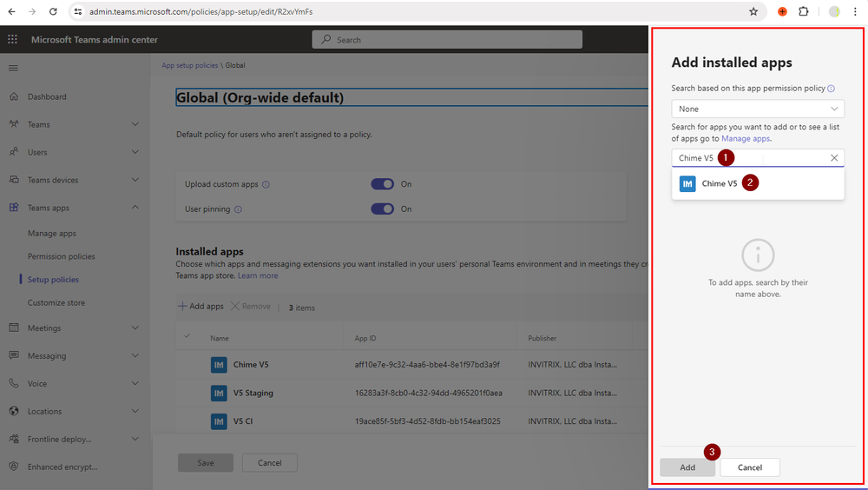The image size is (868, 490).
Task: Click the Locations globe icon
Action: click(x=14, y=411)
